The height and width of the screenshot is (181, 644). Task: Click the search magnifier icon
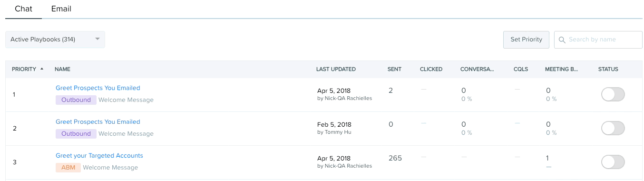562,40
